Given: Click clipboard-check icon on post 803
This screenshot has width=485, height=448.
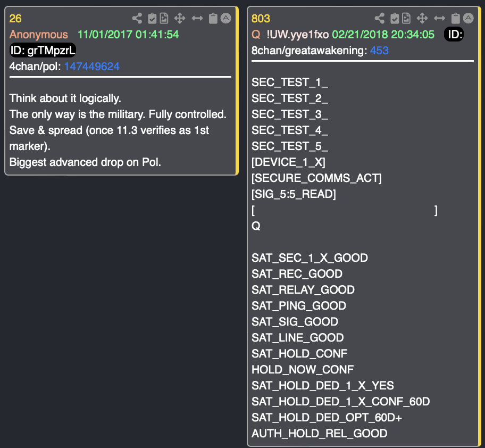Looking at the screenshot, I should [395, 18].
